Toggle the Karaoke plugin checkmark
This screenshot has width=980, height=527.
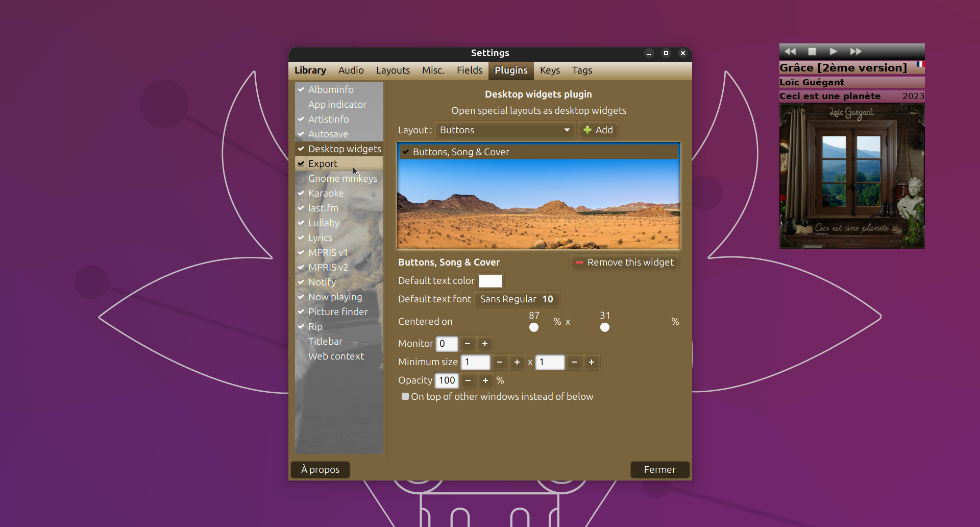(x=301, y=193)
